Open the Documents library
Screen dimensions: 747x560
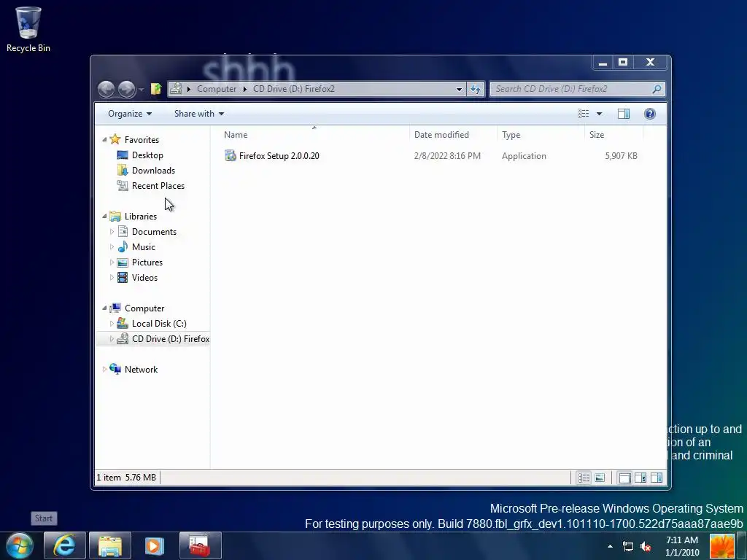point(154,231)
